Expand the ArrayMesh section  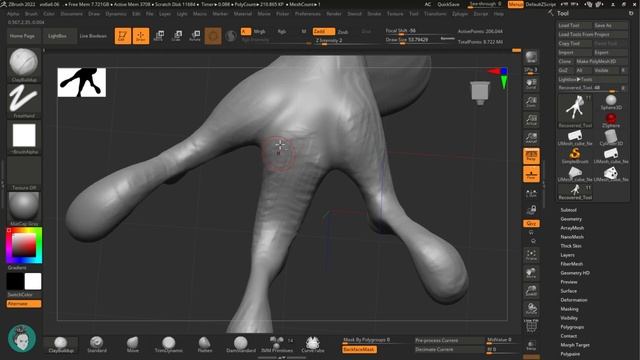(x=572, y=228)
